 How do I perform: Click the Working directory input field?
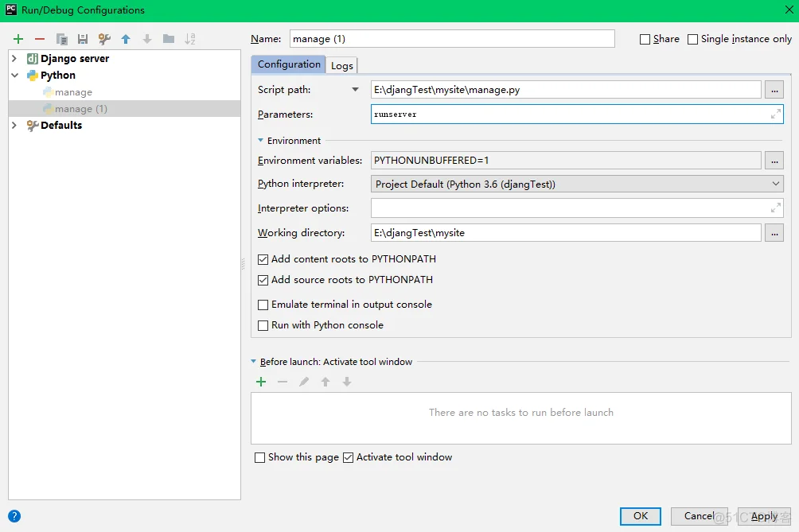566,233
